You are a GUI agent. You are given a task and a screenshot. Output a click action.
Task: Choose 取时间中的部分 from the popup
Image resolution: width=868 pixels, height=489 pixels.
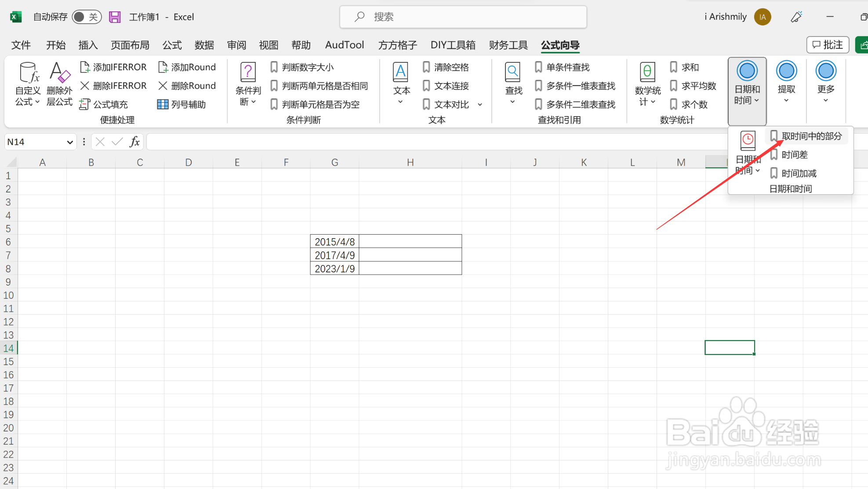806,136
